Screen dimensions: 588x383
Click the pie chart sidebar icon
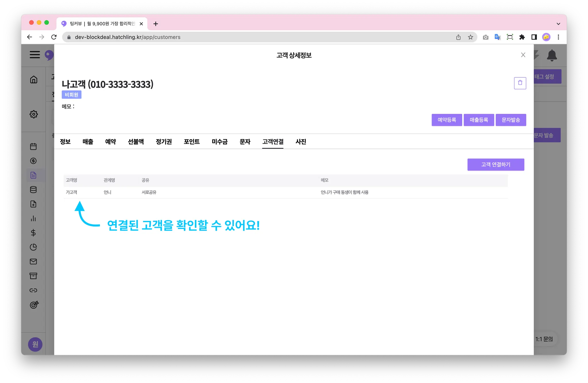(x=33, y=247)
